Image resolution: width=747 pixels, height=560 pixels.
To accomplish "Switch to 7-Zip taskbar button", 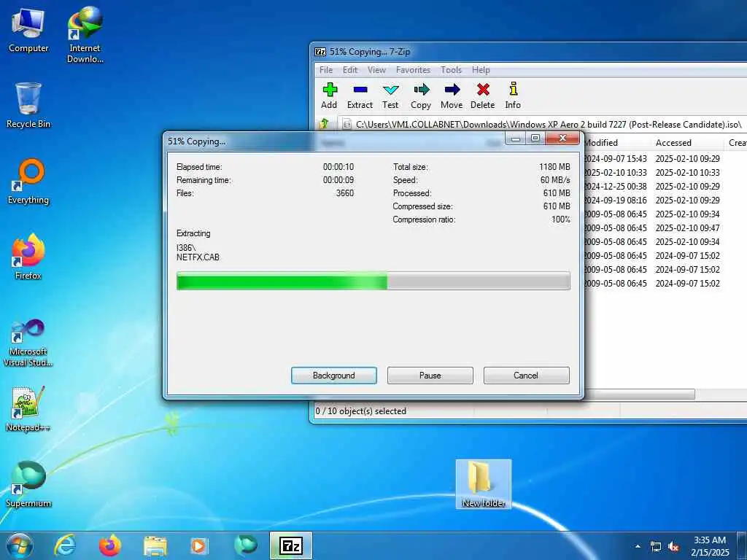I will (291, 545).
